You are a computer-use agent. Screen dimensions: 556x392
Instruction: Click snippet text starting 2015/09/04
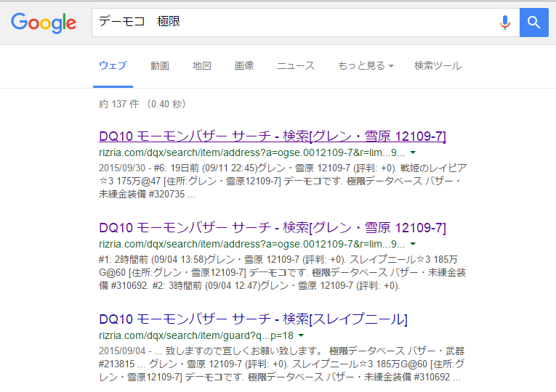pos(282,364)
